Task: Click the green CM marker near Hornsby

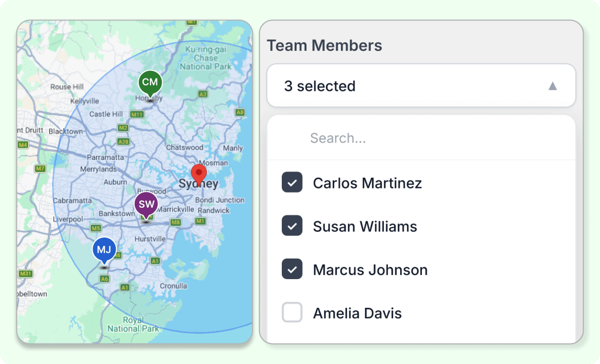Action: point(149,83)
